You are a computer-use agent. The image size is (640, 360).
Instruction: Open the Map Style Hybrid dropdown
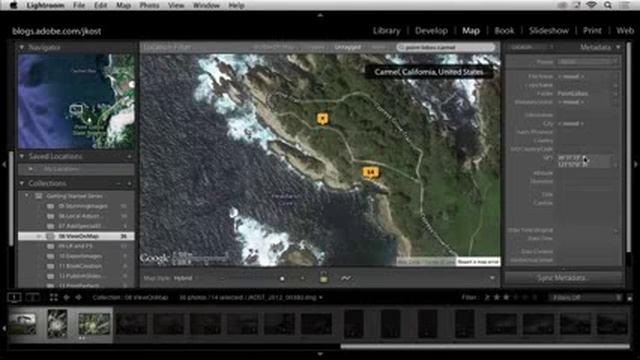(x=184, y=278)
